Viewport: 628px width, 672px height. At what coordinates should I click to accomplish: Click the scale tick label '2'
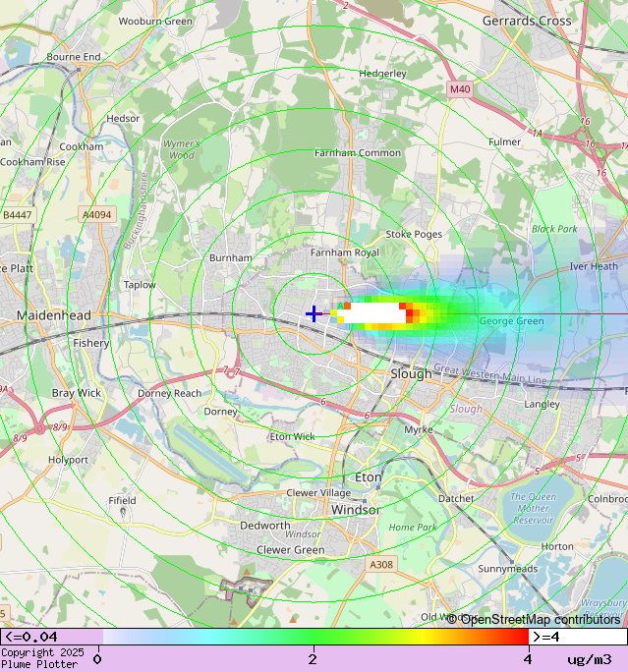pyautogui.click(x=313, y=659)
